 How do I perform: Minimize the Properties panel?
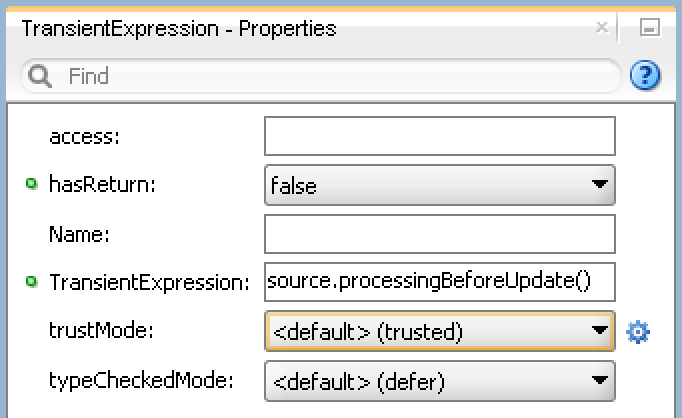tap(650, 28)
